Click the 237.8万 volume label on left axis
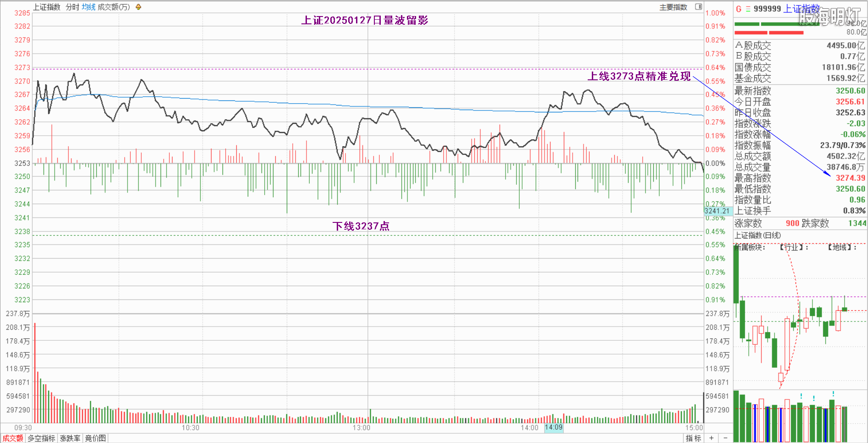 (x=18, y=314)
